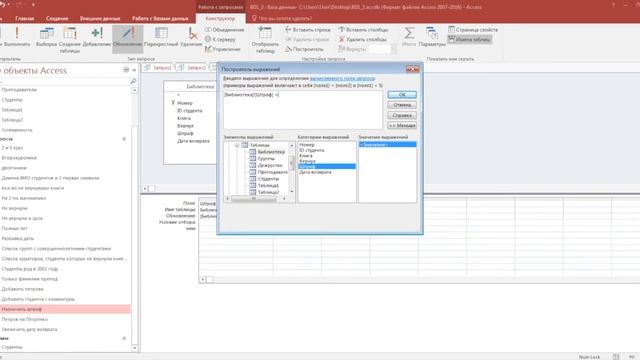Click the Объединение union query option
The height and width of the screenshot is (360, 640).
click(224, 30)
